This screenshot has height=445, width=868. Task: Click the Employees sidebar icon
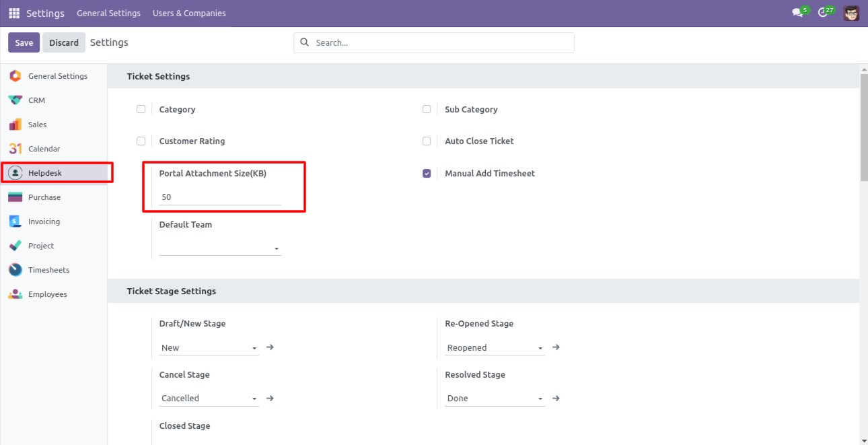point(15,294)
